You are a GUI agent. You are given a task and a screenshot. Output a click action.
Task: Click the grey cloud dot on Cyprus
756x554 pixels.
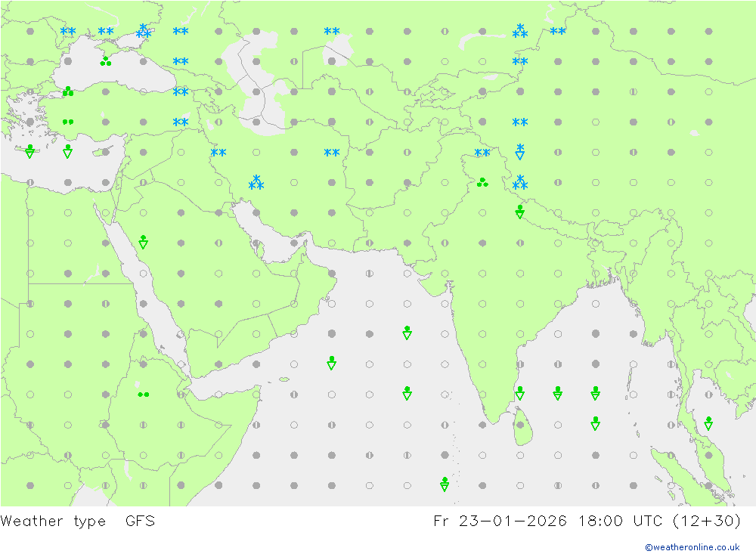coord(106,153)
